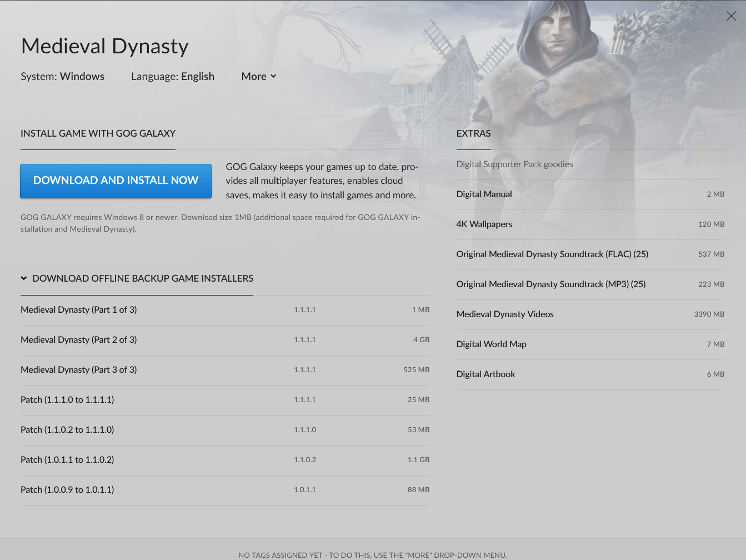Download Medieval Dynasty Videos extra
The image size is (746, 560).
(x=590, y=314)
